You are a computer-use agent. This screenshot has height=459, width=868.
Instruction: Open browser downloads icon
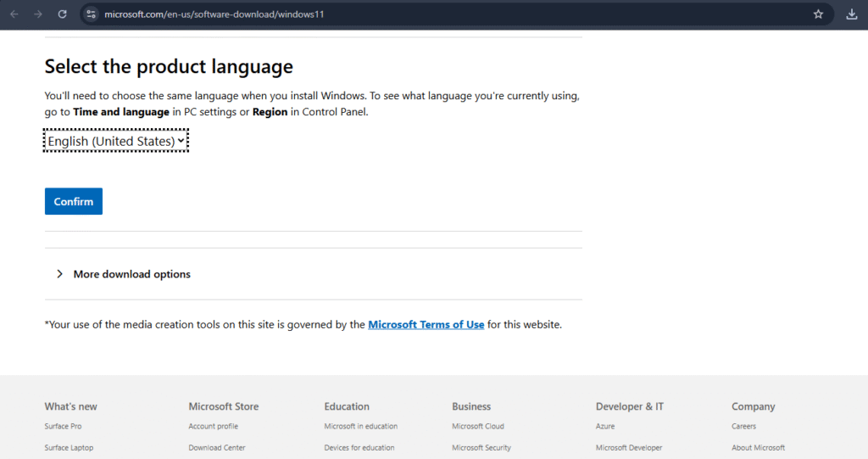tap(851, 14)
